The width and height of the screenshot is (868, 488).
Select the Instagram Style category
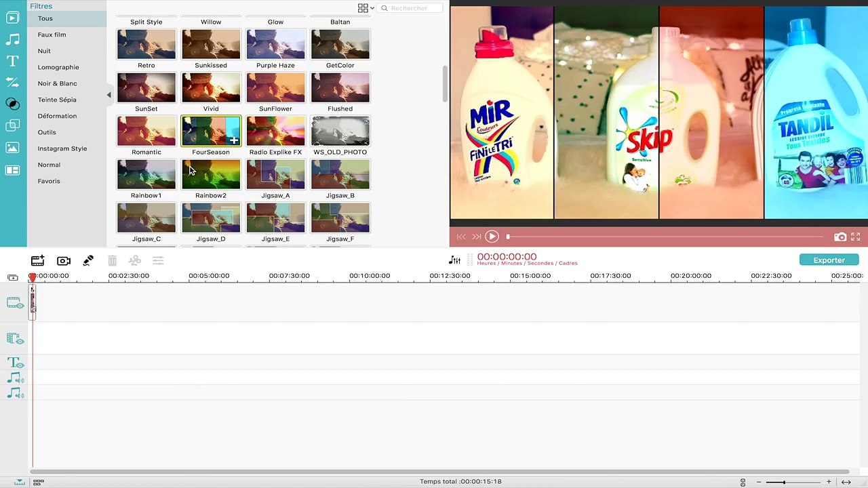click(x=62, y=148)
